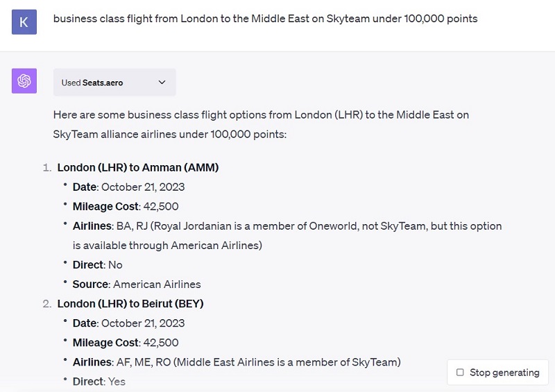
Task: Click the Seats.aero bold plugin name
Action: pos(103,83)
